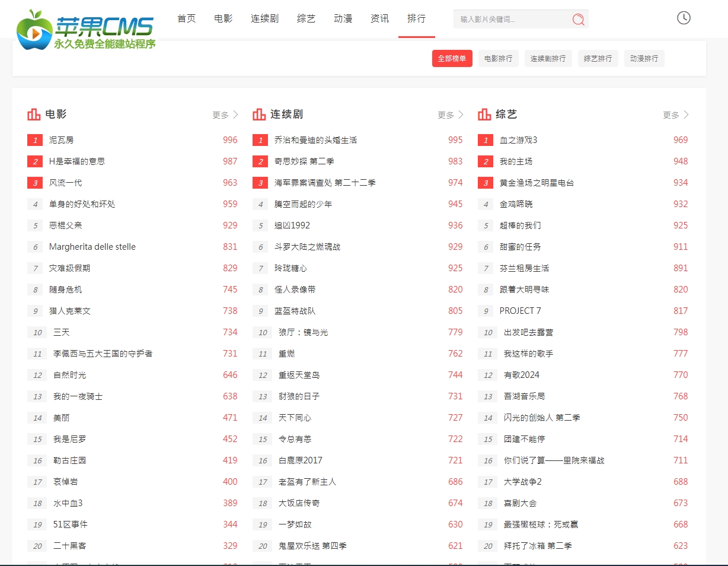728x566 pixels.
Task: Open movie 李佩西与五大王国的守护者
Action: pyautogui.click(x=103, y=354)
